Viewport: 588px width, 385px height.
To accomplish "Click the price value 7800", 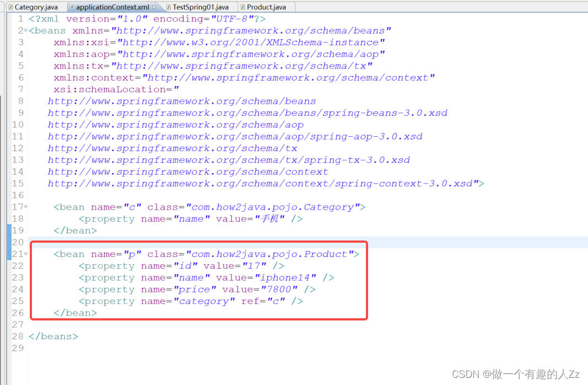I will click(279, 290).
